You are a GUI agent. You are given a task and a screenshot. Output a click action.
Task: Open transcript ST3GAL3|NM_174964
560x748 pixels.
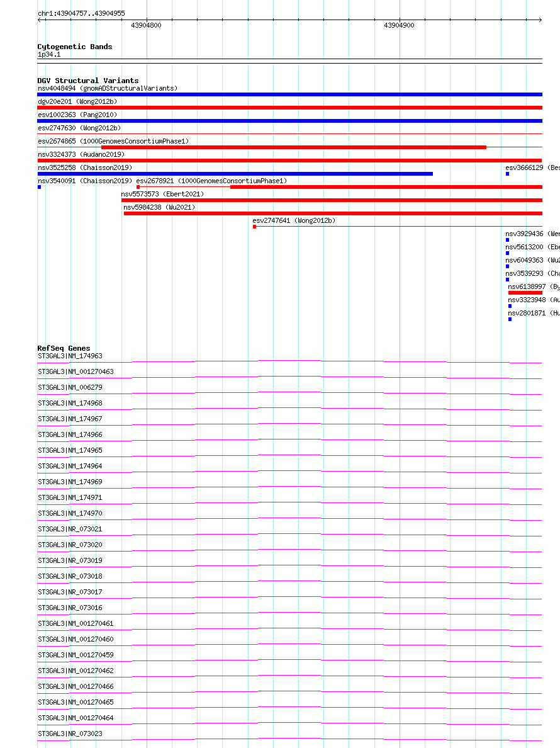70,466
